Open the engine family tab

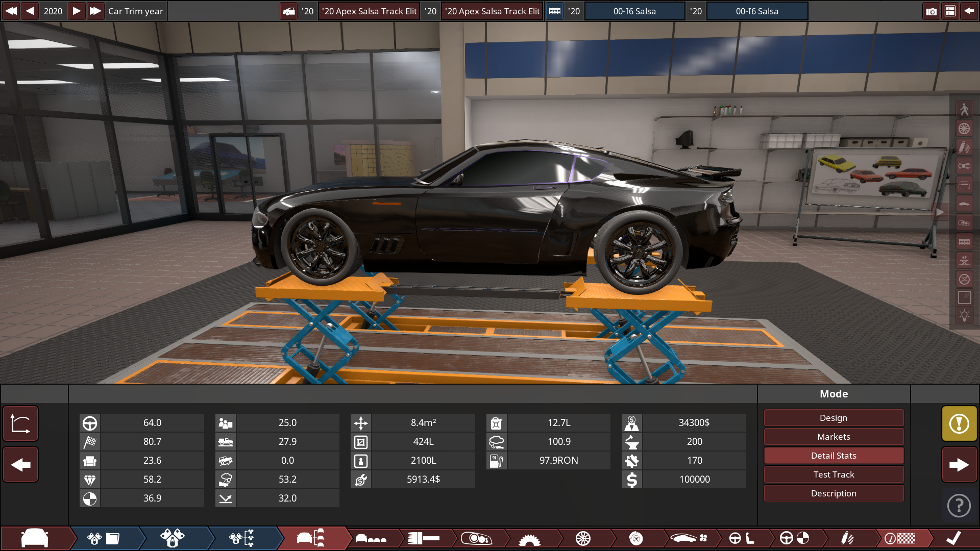click(104, 538)
